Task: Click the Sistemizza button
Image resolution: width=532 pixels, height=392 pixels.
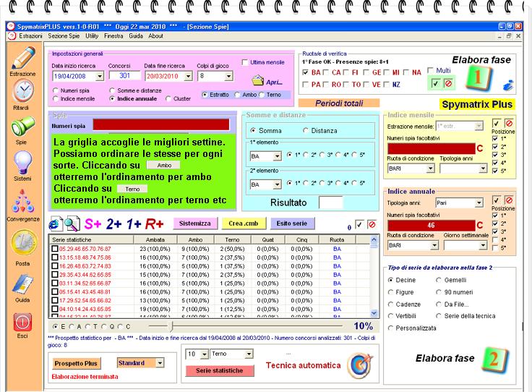Action: (x=195, y=223)
